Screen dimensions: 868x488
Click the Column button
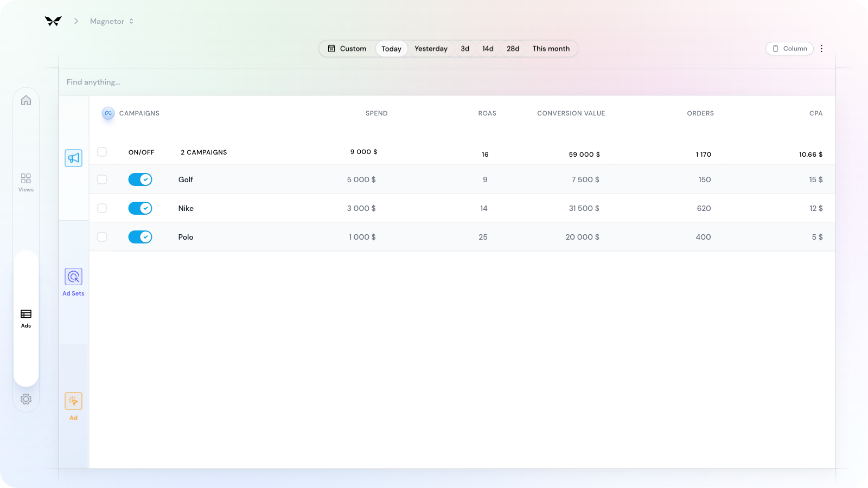click(789, 49)
